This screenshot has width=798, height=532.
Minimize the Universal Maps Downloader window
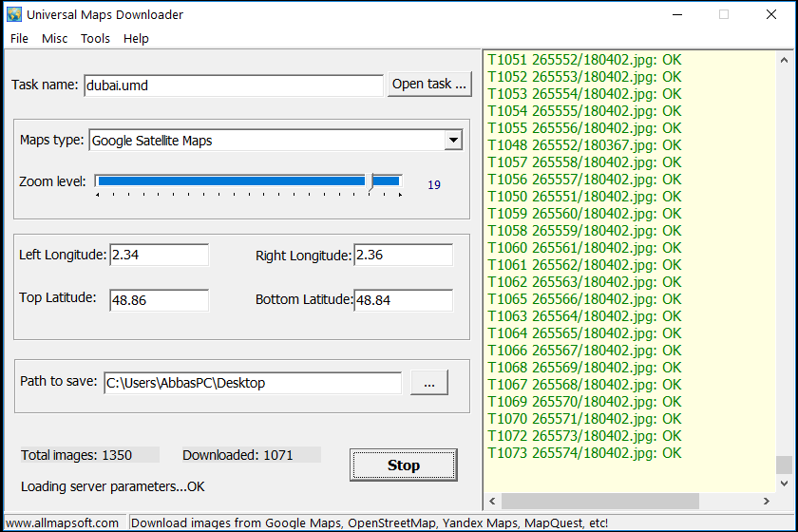coord(676,14)
